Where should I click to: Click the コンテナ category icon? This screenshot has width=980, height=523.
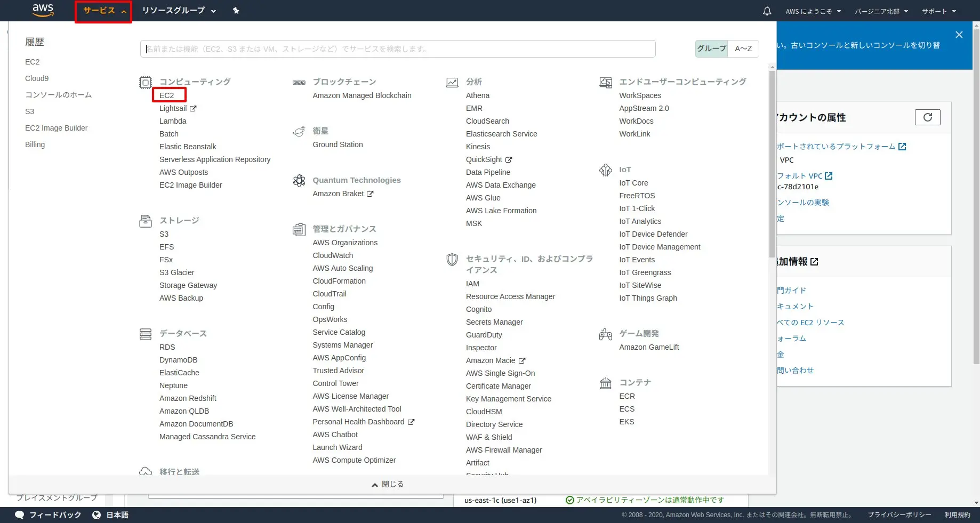pyautogui.click(x=606, y=383)
